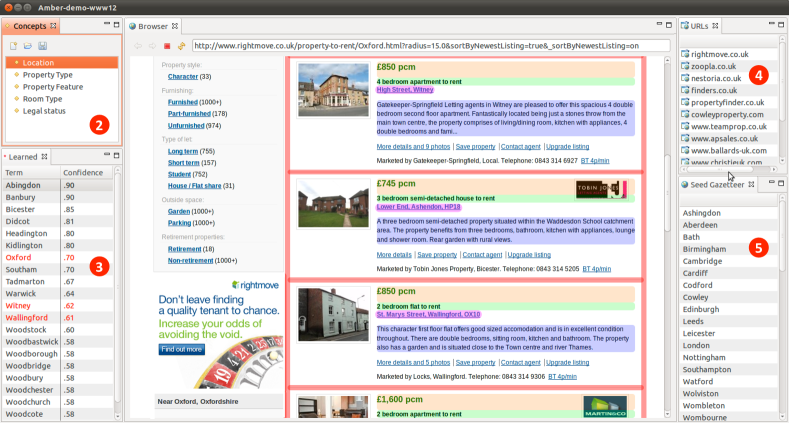Click the new concept file icon
Viewport: 789px width, 423px height.
tap(13, 46)
